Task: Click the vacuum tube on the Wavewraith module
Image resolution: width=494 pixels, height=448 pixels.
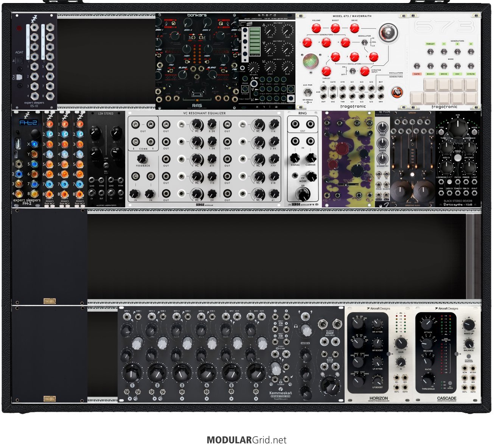Action: [389, 32]
